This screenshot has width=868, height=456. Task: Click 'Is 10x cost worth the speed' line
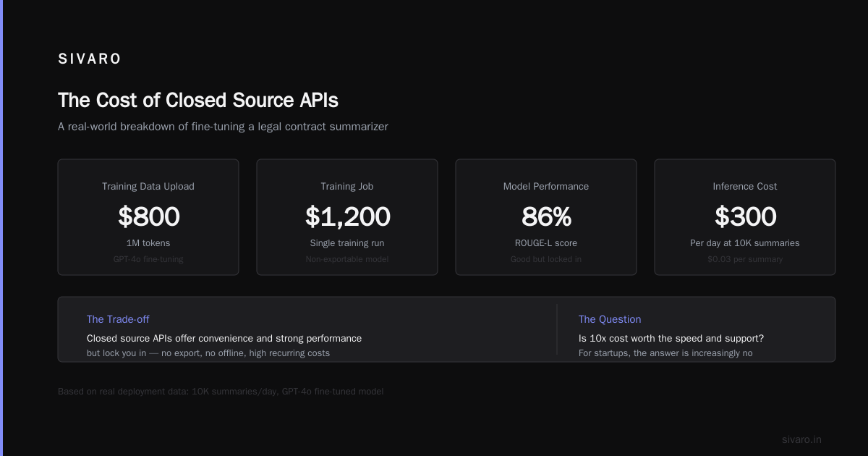click(671, 338)
